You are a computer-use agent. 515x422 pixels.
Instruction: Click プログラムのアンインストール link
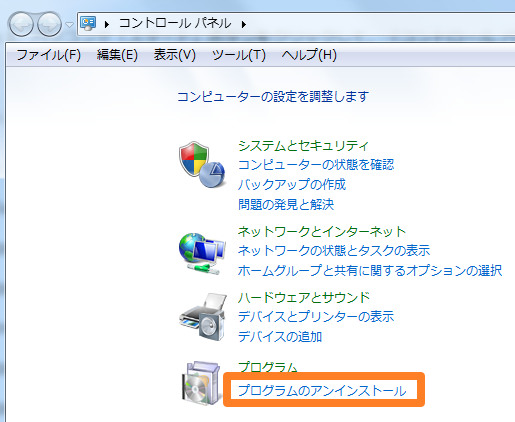322,390
